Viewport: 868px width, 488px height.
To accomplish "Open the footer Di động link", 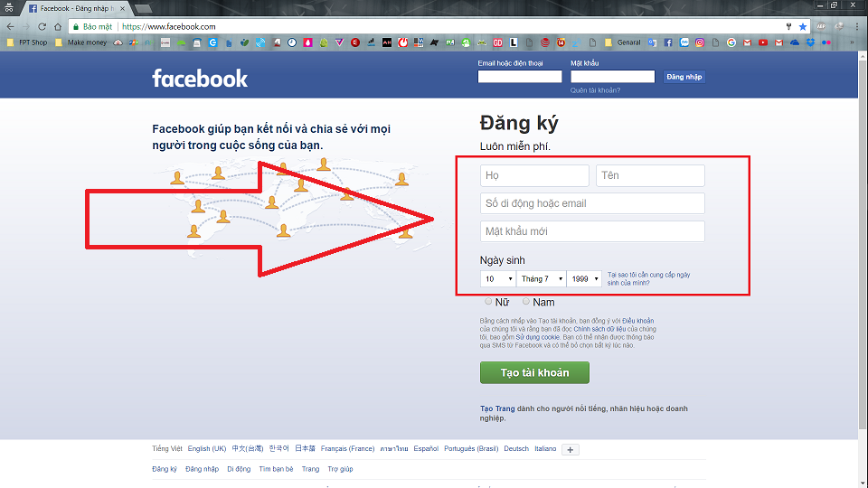I will pos(239,469).
